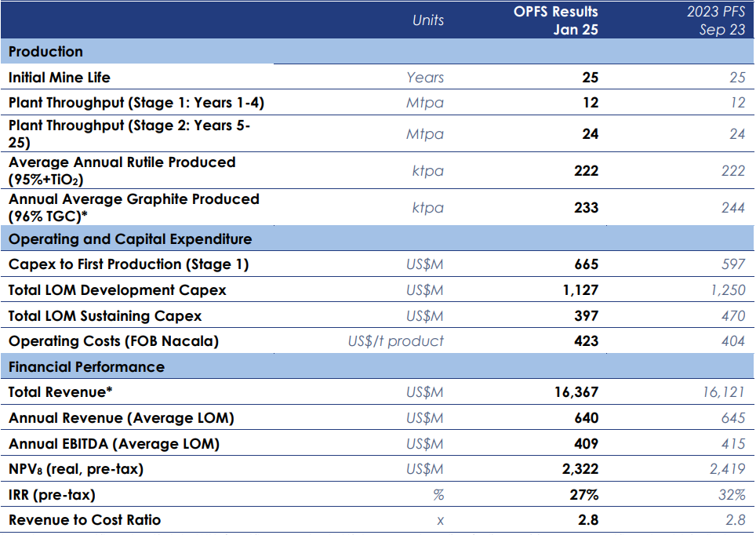Click the graphite PFS value 244

[733, 207]
